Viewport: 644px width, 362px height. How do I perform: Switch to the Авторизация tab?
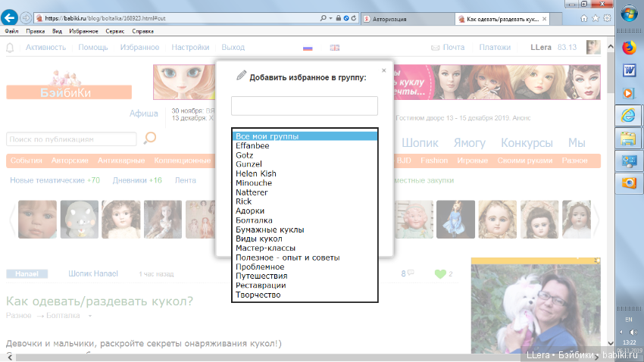click(405, 17)
